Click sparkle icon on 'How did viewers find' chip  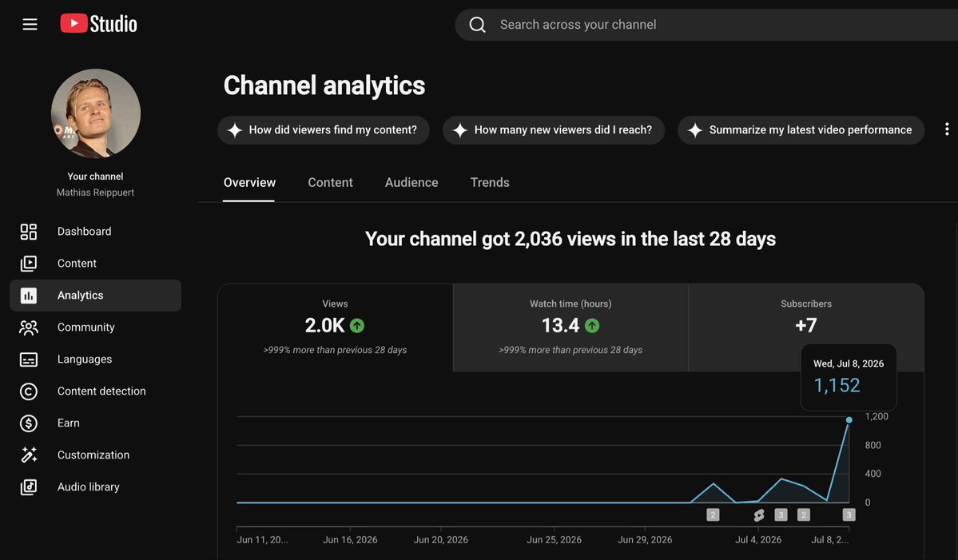tap(235, 130)
